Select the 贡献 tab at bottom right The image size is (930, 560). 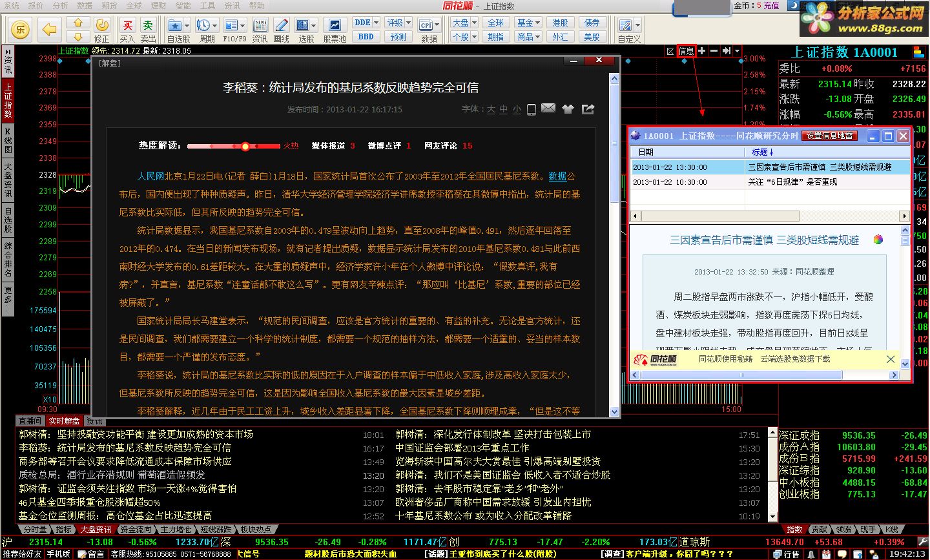click(x=820, y=530)
